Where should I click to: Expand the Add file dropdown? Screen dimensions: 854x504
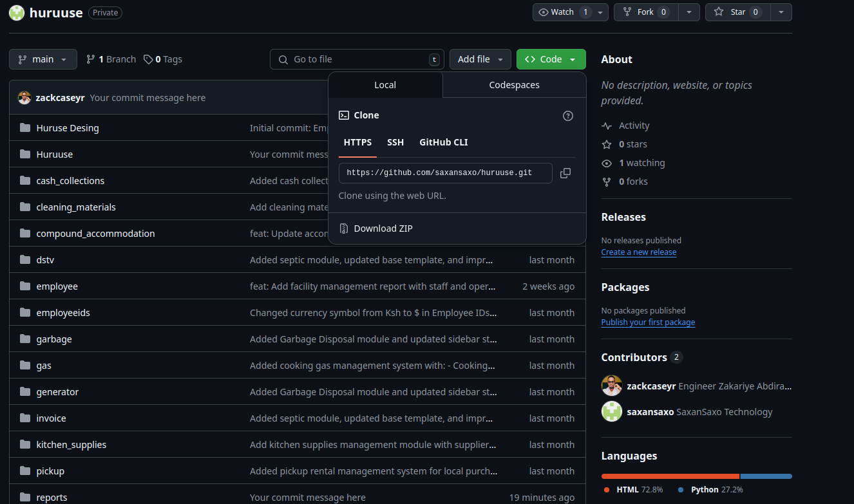tap(480, 59)
